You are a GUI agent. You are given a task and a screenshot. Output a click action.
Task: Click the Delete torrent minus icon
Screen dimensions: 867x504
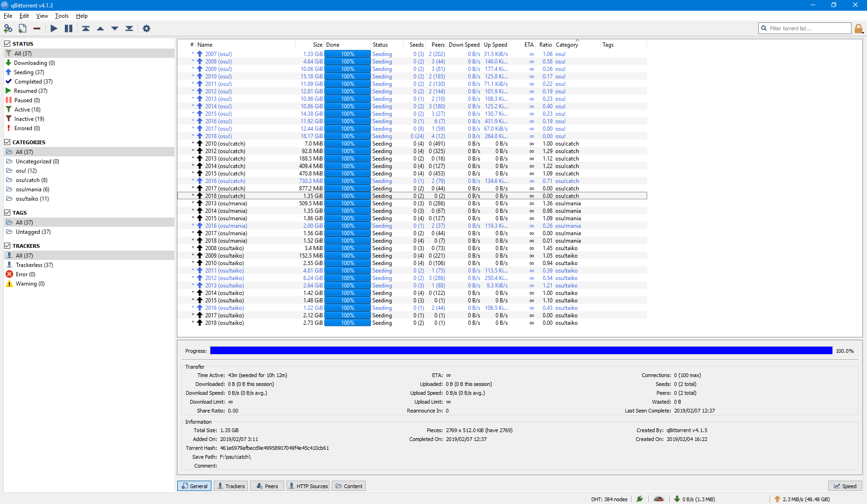point(37,28)
